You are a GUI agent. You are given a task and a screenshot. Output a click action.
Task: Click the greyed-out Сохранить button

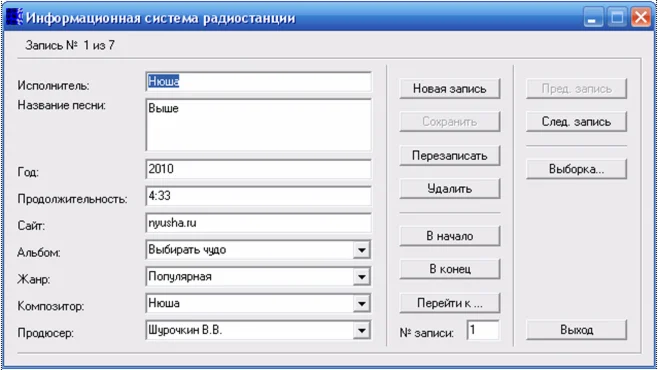pyautogui.click(x=449, y=122)
